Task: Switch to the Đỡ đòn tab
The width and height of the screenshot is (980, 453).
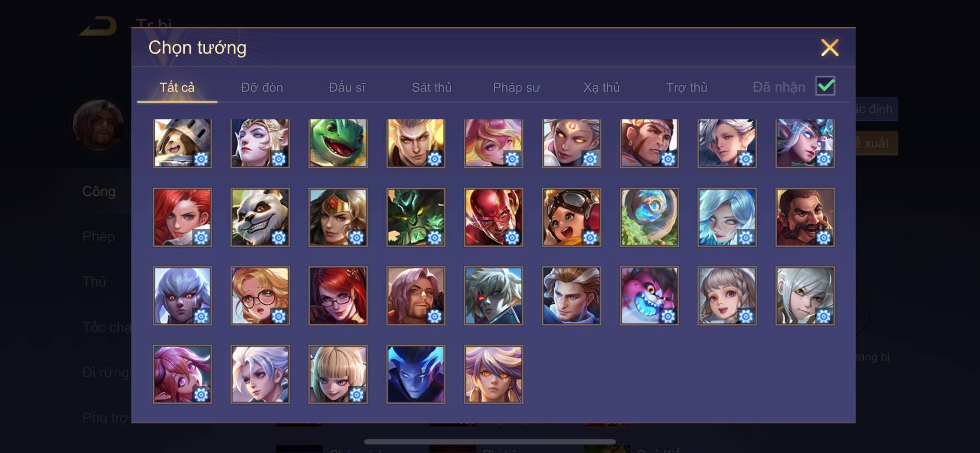Action: pos(262,88)
